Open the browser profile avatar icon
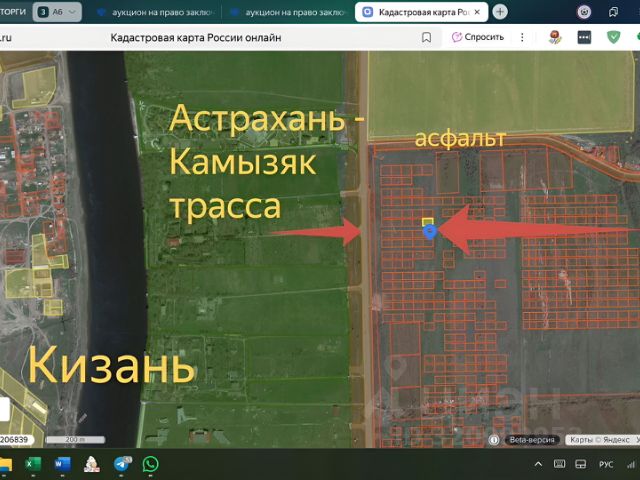Image resolution: width=640 pixels, height=480 pixels. 584,12
